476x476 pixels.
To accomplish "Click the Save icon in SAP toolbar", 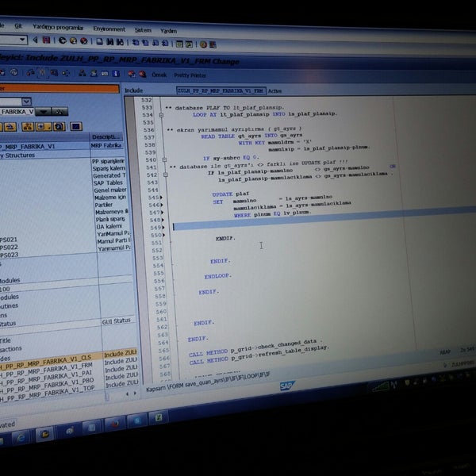I will click(47, 40).
